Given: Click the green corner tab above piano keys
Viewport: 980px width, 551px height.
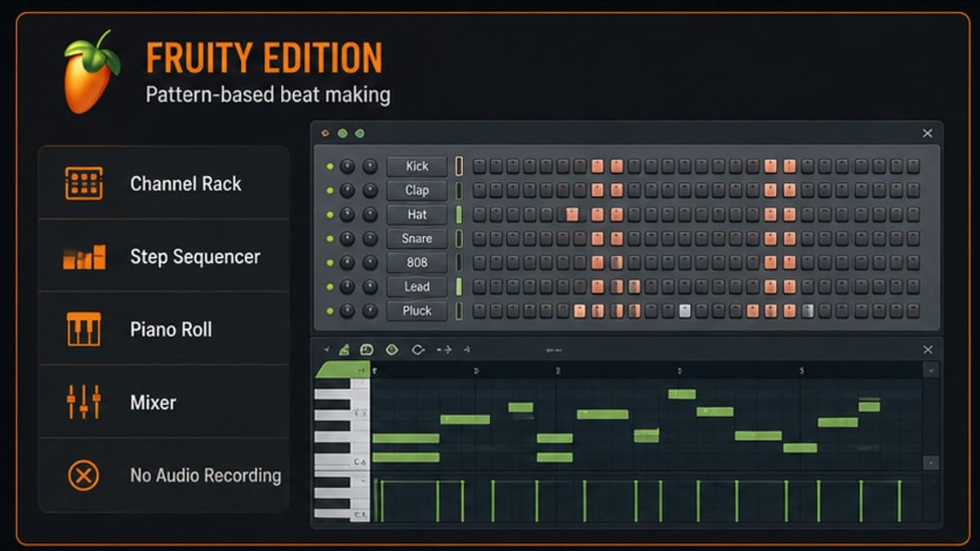Looking at the screenshot, I should tap(341, 371).
